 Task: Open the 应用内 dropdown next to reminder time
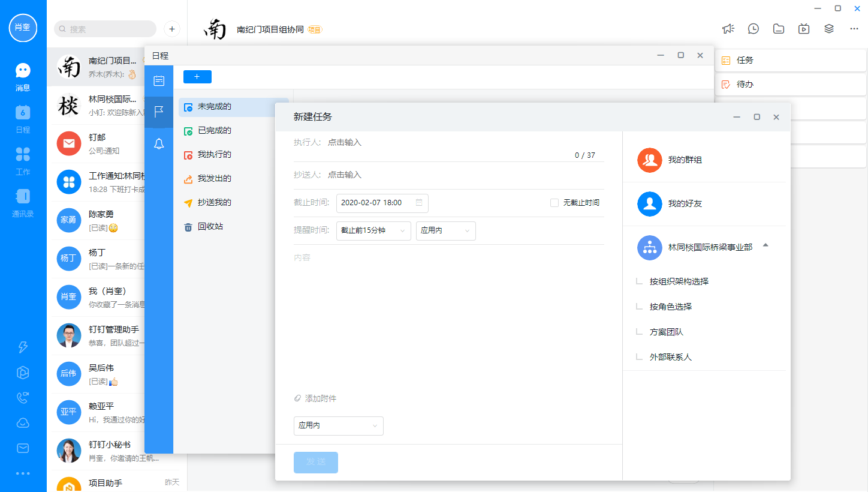coord(446,230)
